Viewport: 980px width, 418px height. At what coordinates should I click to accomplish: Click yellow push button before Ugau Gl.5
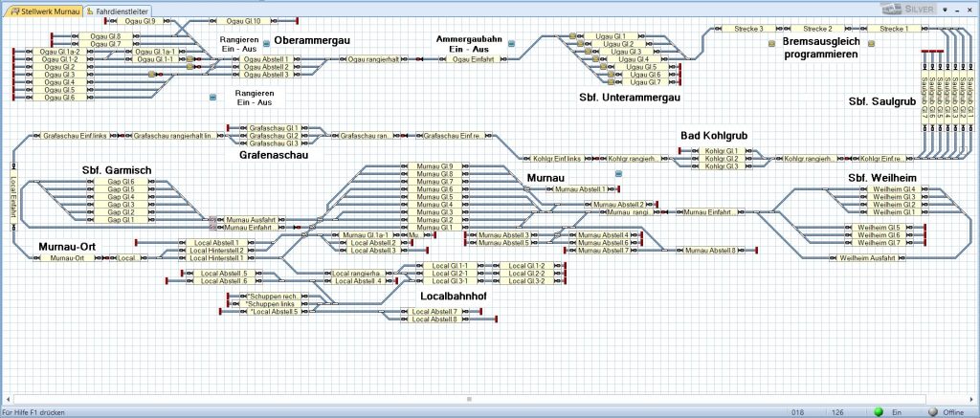(x=603, y=66)
